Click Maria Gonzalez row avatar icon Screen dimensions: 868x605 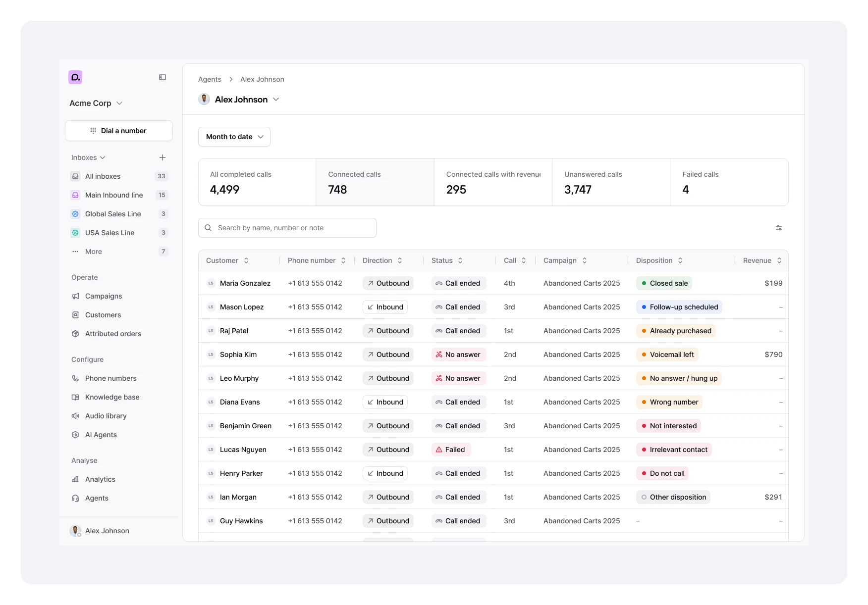[211, 283]
